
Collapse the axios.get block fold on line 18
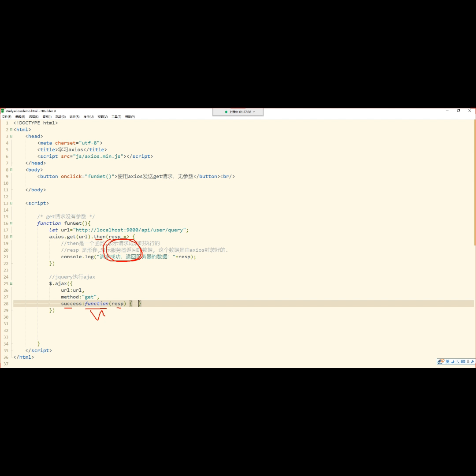pyautogui.click(x=11, y=237)
